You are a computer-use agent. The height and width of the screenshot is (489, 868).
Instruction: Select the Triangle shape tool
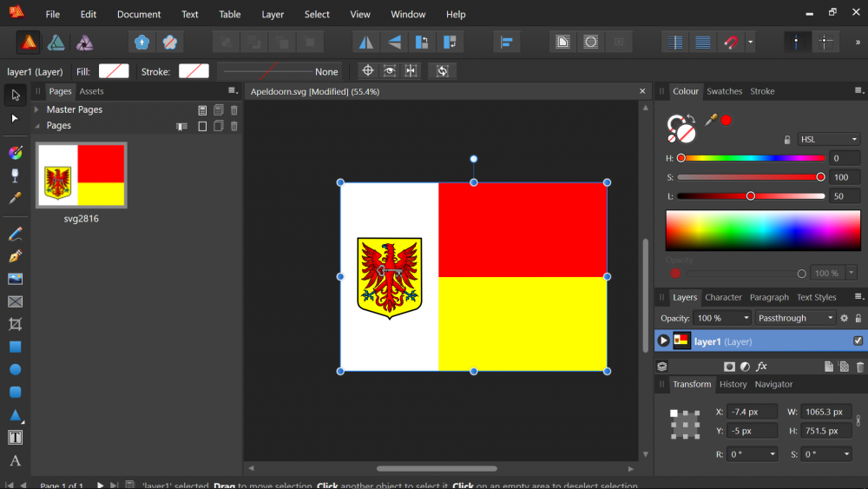[15, 415]
